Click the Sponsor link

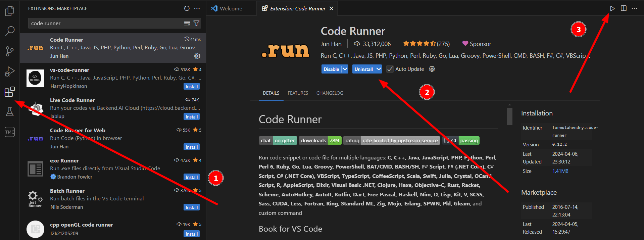[x=477, y=44]
